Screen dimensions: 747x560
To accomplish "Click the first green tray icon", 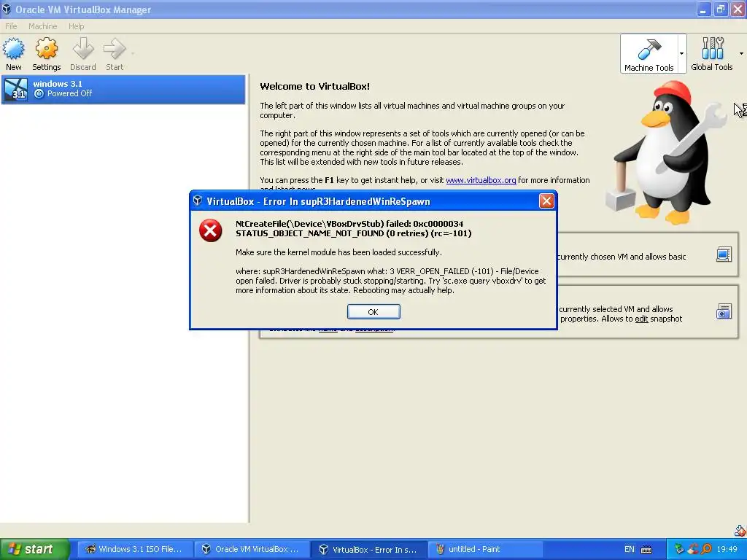I will [679, 549].
